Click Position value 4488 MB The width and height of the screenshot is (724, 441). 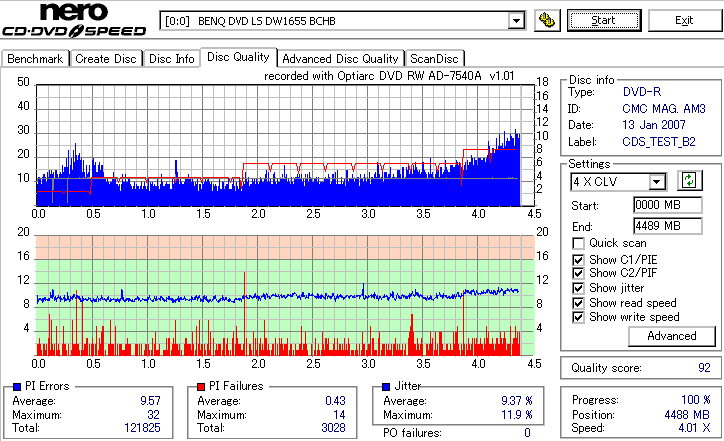(x=687, y=415)
